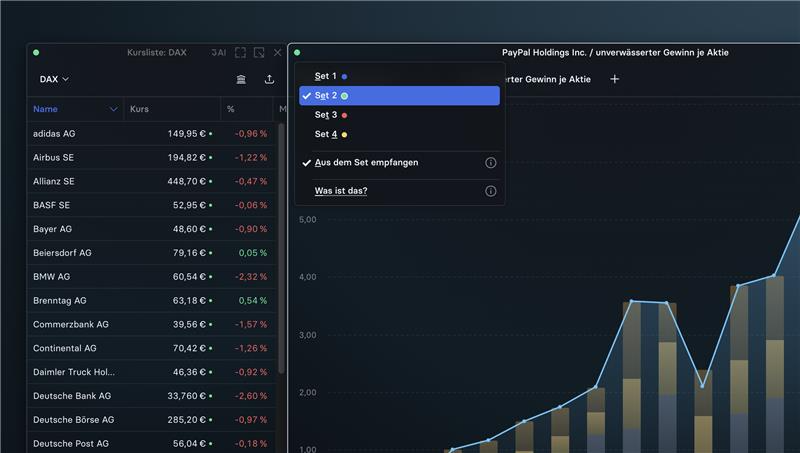Screen dimensions: 800x453
Task: Click the export/share upload icon
Action: (x=269, y=79)
